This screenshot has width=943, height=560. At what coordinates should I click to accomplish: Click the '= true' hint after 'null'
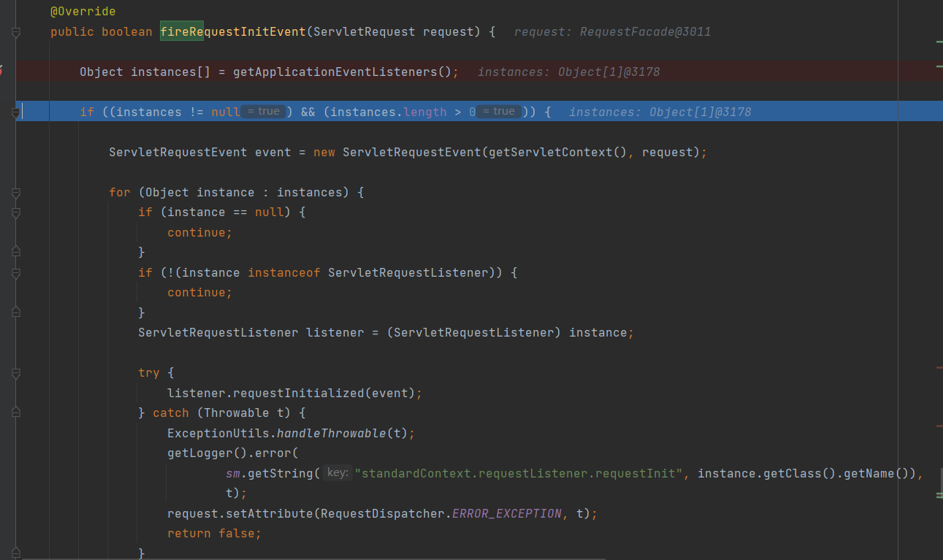263,112
